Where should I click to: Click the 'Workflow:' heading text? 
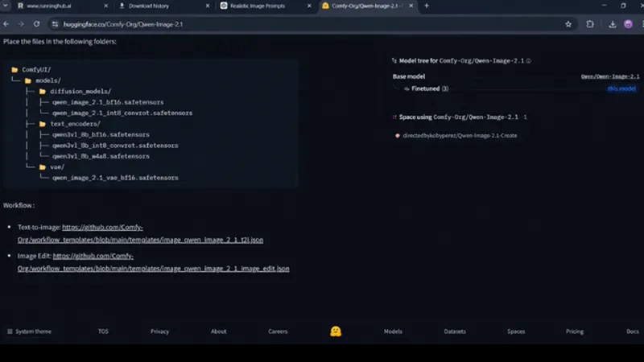19,205
